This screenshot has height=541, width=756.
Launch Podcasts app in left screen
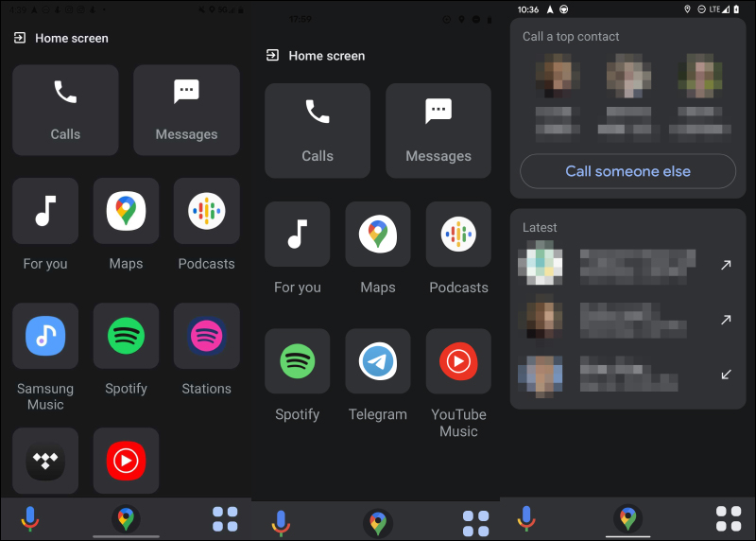206,211
